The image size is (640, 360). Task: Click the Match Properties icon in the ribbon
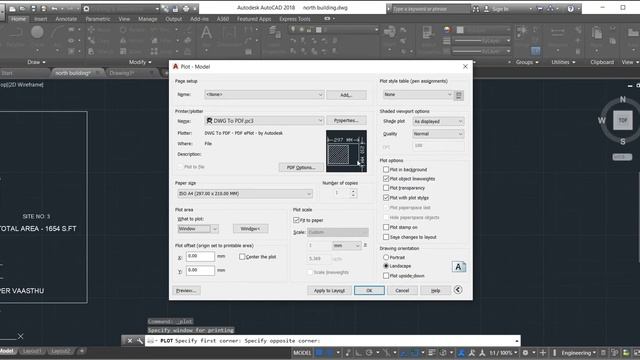427,33
